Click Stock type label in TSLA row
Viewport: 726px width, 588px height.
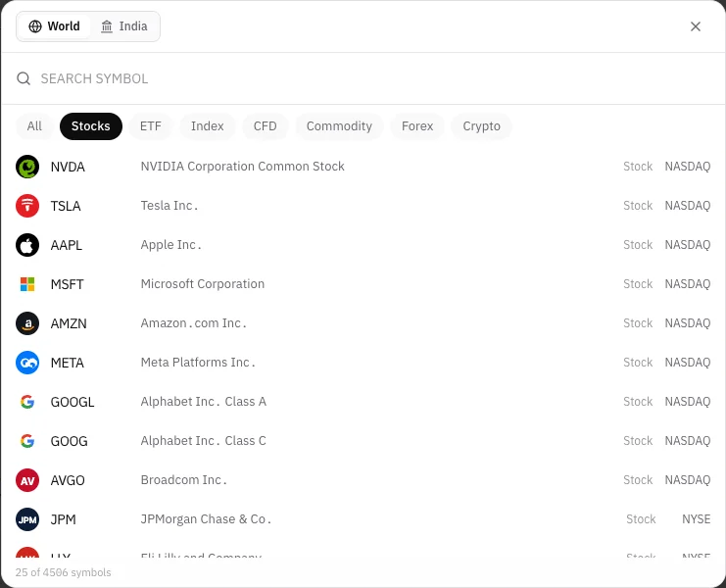(x=638, y=206)
